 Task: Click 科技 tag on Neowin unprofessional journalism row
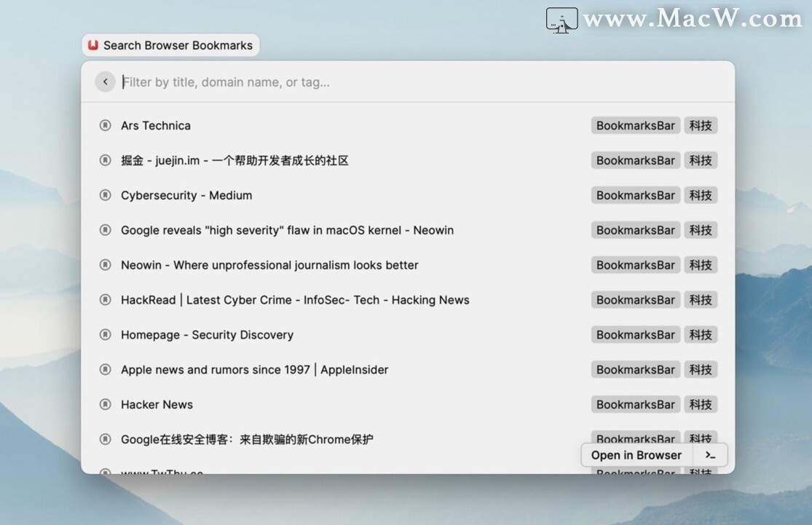[701, 264]
